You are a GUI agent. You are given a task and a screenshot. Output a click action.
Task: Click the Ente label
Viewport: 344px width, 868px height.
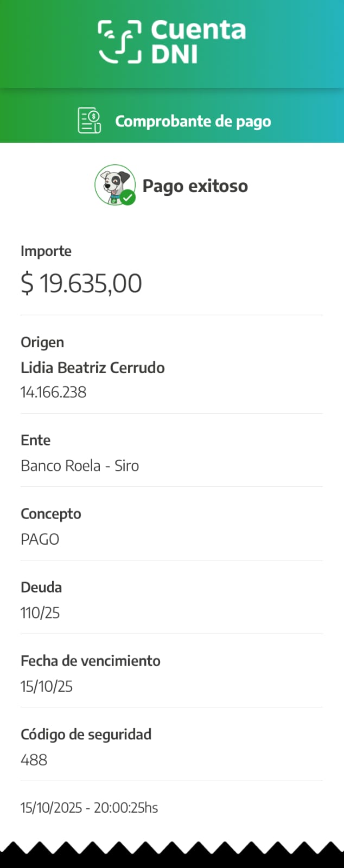[x=36, y=440]
